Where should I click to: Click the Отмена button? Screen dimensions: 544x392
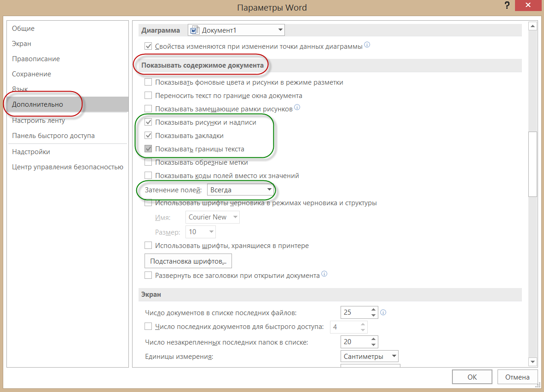[x=517, y=377]
